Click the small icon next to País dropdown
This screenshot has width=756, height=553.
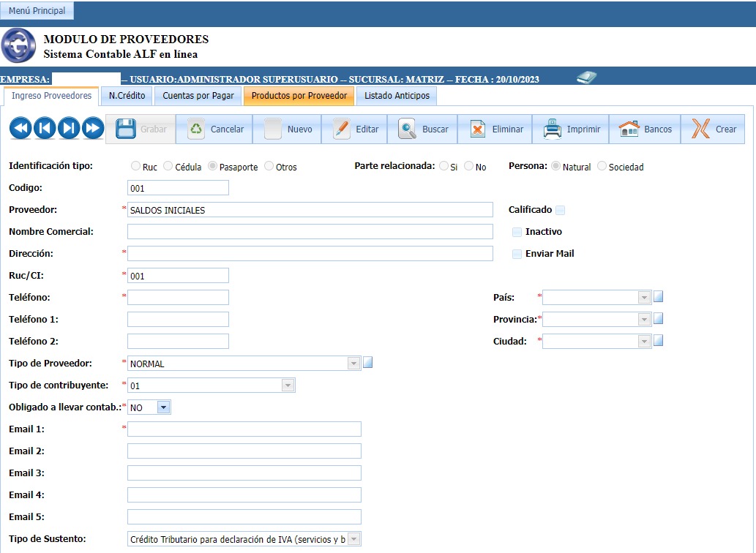point(658,297)
